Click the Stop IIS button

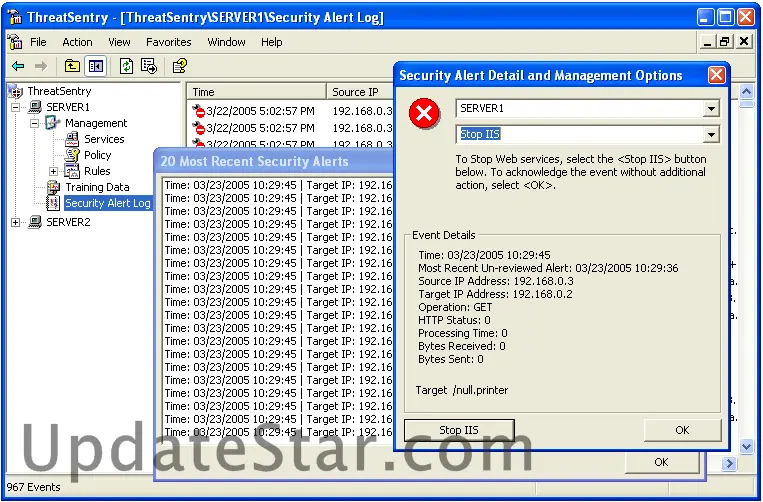[x=459, y=430]
